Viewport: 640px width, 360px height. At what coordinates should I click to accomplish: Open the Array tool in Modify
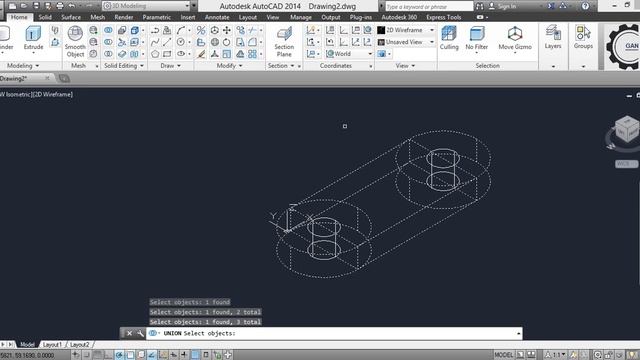tap(253, 54)
